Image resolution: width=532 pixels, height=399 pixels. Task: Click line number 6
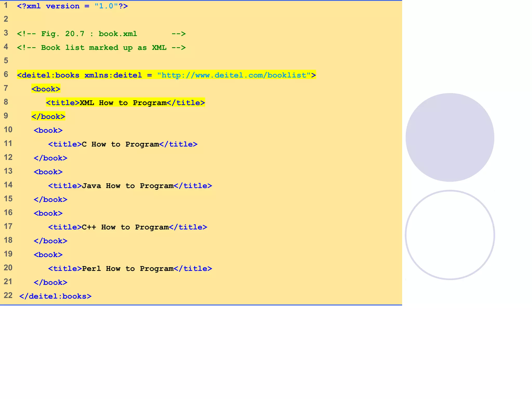(6, 74)
